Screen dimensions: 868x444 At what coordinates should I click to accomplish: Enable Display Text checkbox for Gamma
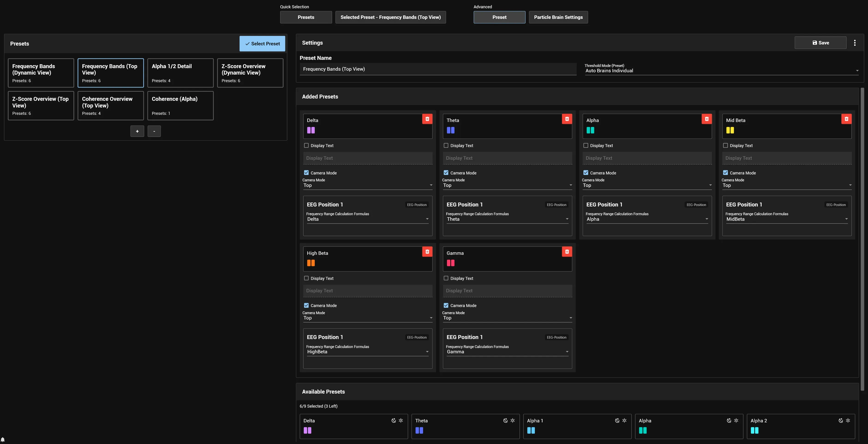[446, 278]
